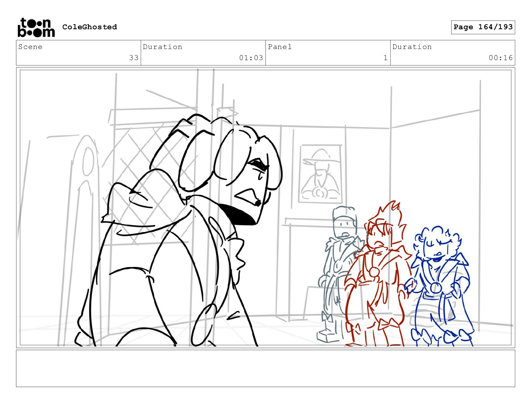The height and width of the screenshot is (411, 532).
Task: Select the panel duration 00:16
Action: (501, 58)
